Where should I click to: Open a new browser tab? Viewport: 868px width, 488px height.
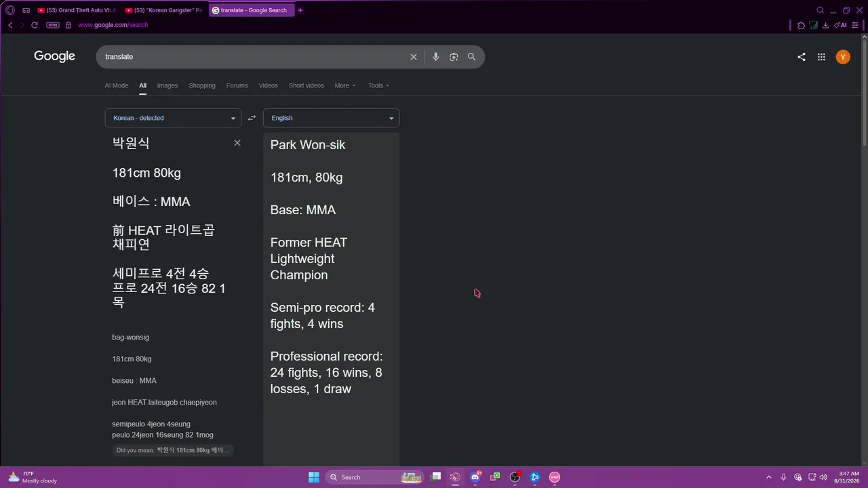(x=300, y=10)
